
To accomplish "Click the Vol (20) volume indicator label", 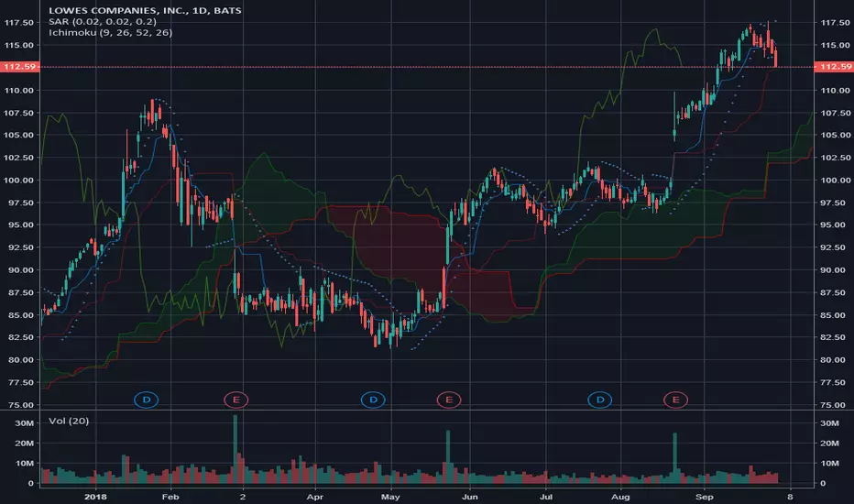I will click(69, 422).
